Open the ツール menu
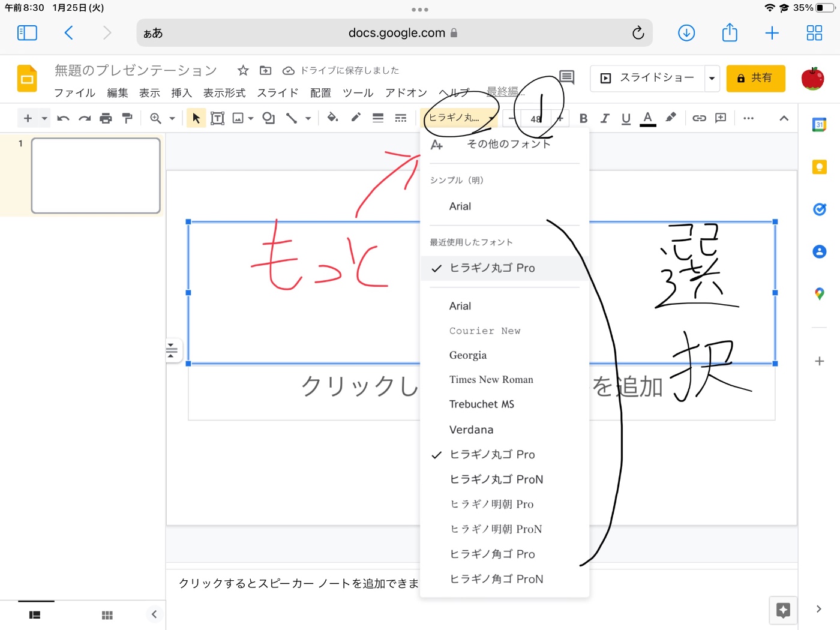Screen dimensions: 840x630 [x=358, y=92]
